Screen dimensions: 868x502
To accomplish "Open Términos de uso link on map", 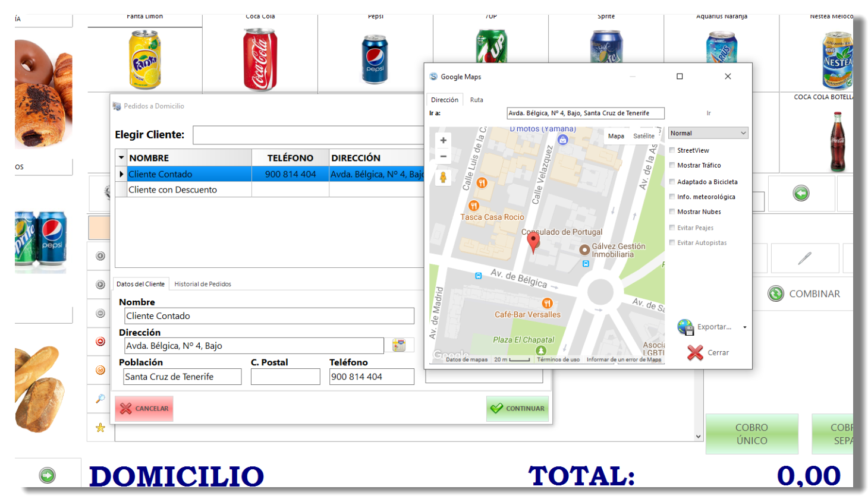I will [558, 359].
